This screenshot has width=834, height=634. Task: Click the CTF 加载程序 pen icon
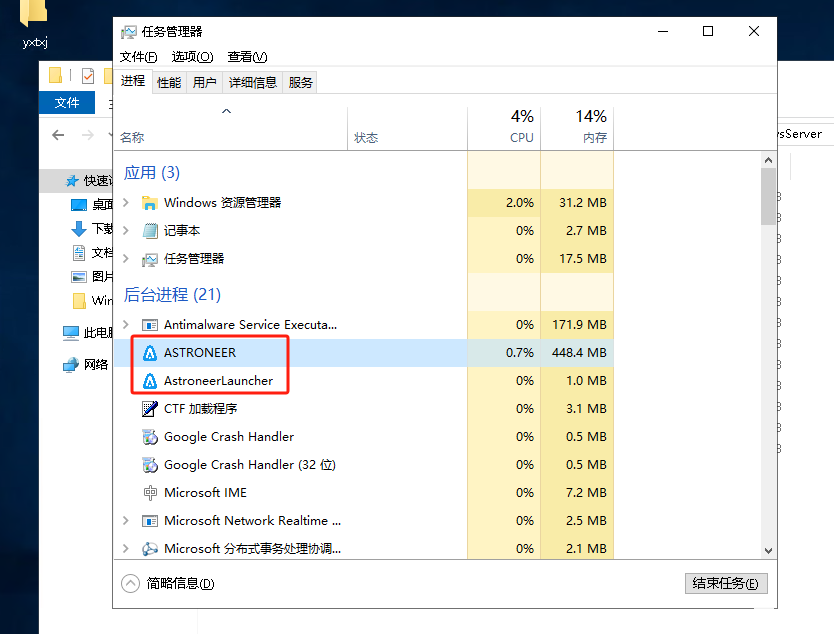pyautogui.click(x=150, y=408)
